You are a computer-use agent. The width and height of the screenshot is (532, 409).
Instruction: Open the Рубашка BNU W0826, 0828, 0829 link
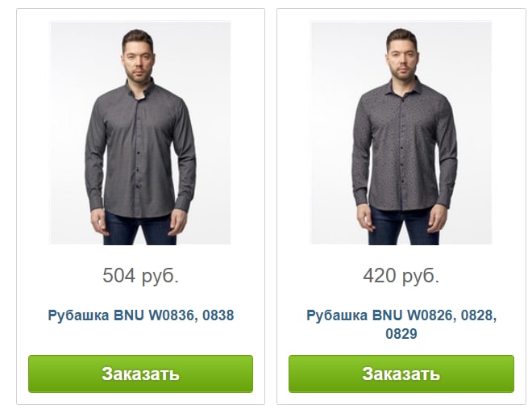coord(401,324)
